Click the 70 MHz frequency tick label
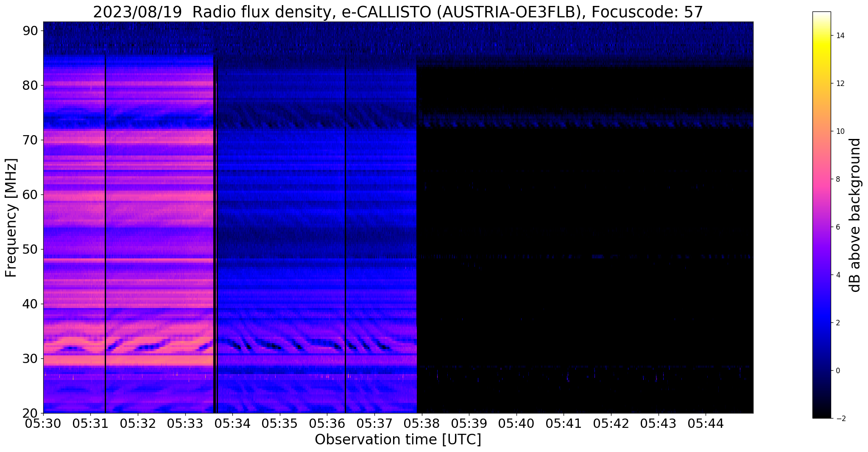 31,140
